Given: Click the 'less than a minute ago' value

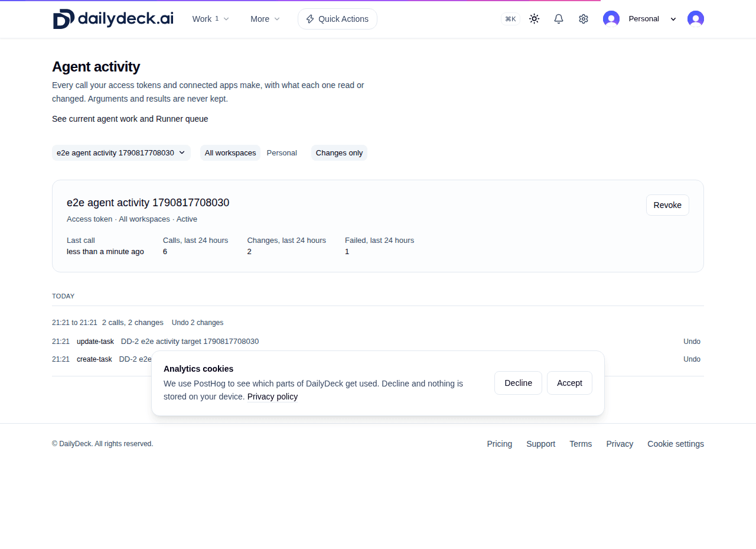Looking at the screenshot, I should click(105, 252).
